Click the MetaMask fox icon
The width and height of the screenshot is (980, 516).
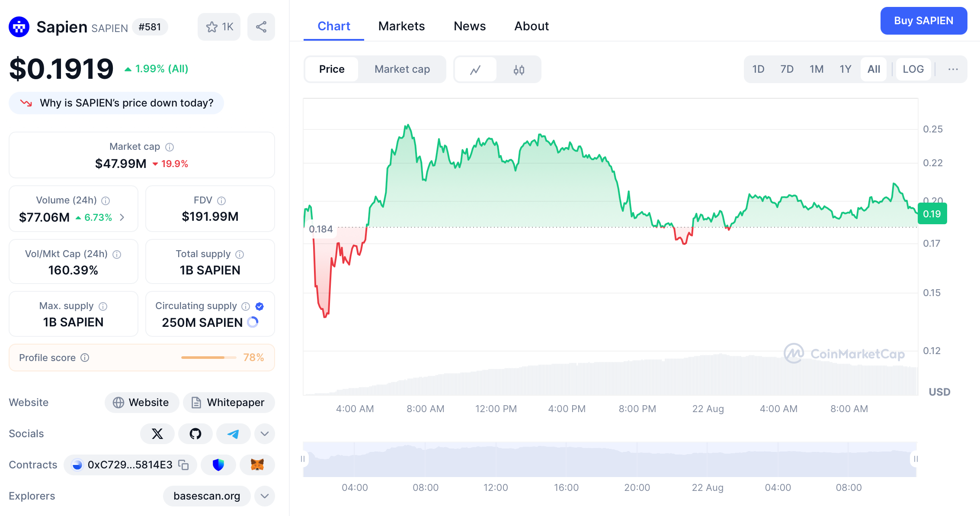(x=257, y=465)
